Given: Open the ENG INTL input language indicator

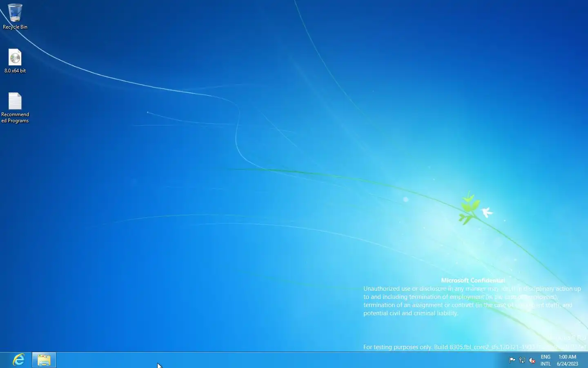Looking at the screenshot, I should pyautogui.click(x=546, y=360).
